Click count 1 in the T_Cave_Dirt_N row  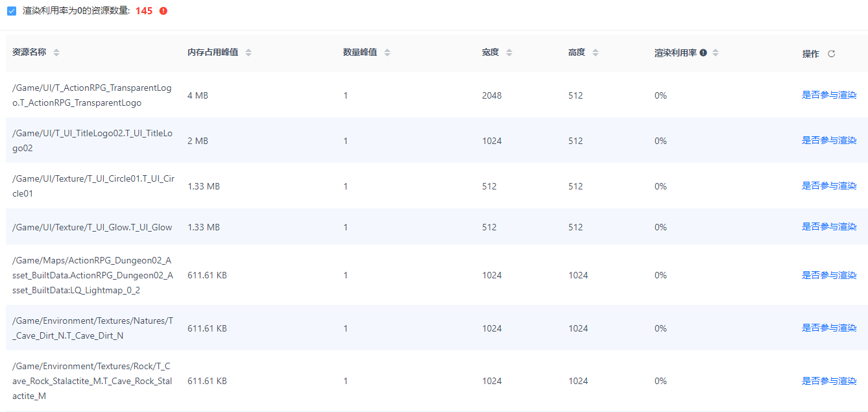tap(346, 328)
